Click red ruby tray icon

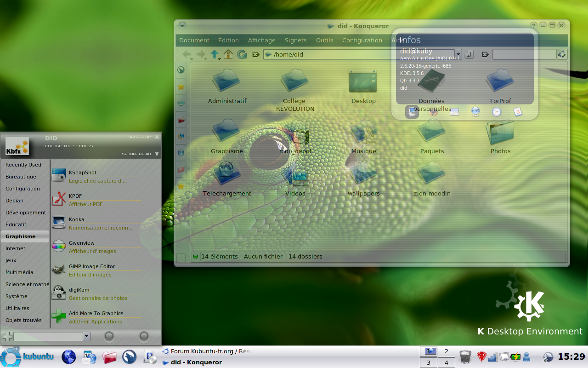(481, 357)
